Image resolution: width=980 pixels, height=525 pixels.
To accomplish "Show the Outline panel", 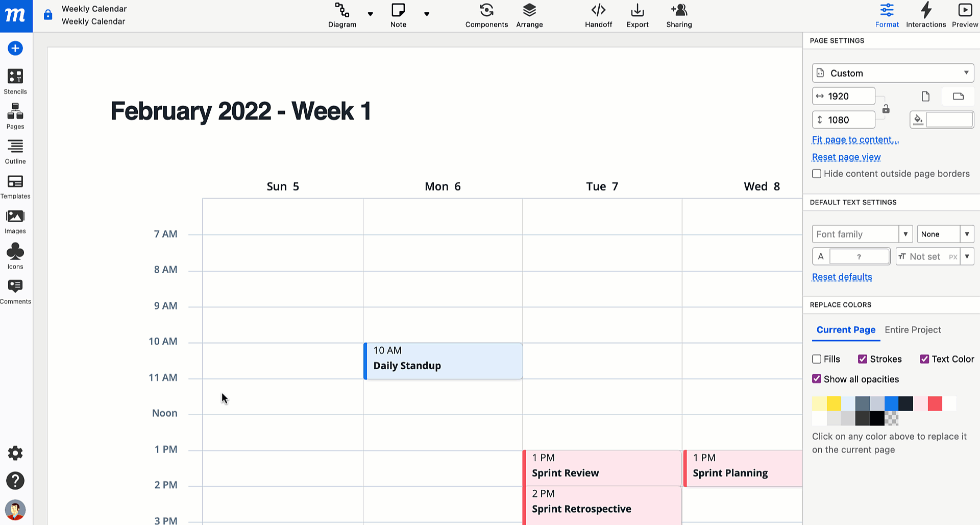I will (15, 152).
